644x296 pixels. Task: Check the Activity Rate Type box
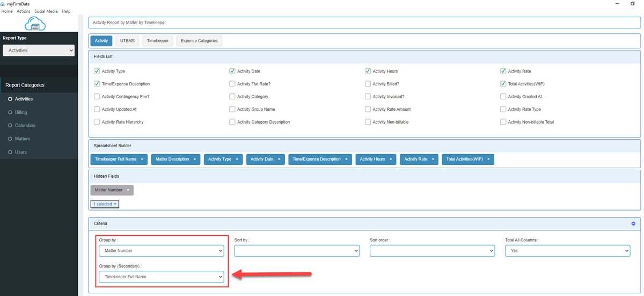[503, 109]
